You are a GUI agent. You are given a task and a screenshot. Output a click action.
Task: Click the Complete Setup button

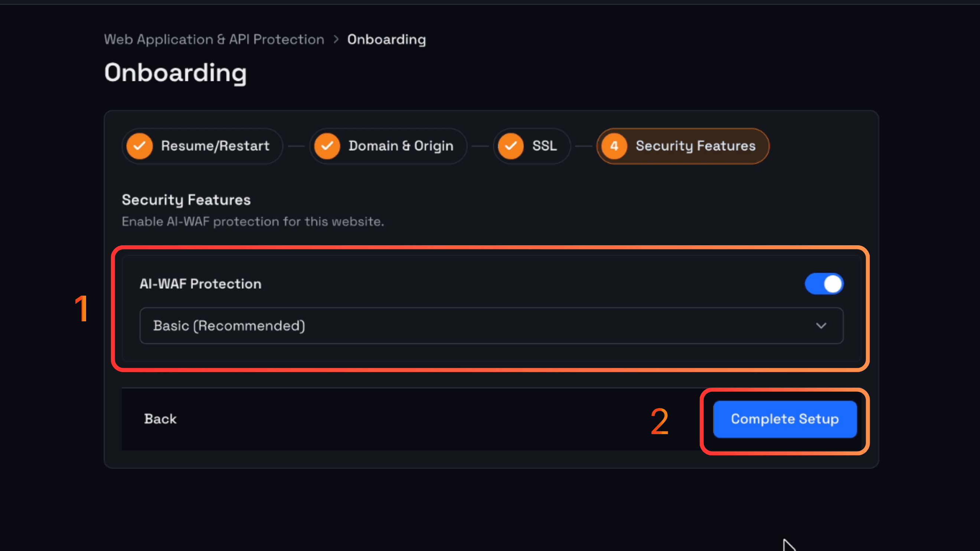click(785, 419)
